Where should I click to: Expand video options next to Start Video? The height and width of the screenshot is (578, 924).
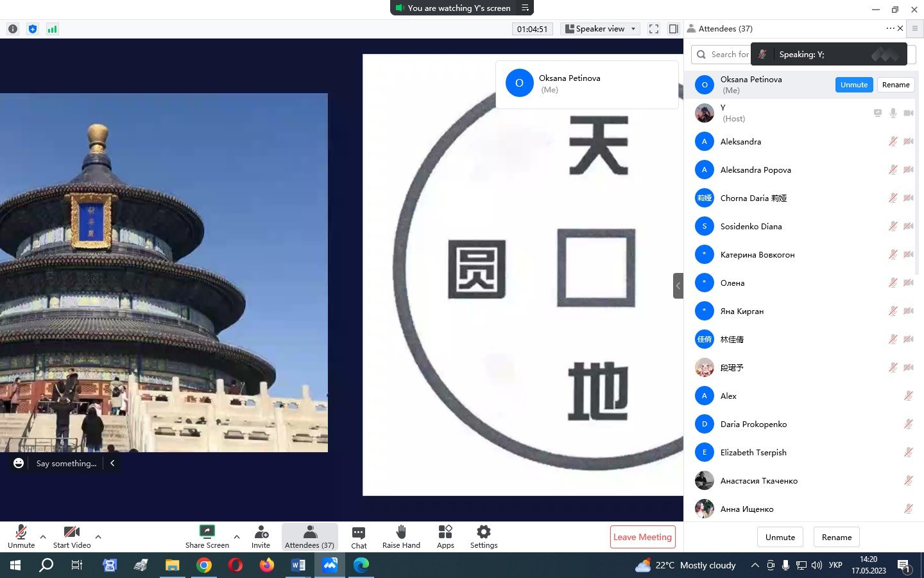[98, 537]
